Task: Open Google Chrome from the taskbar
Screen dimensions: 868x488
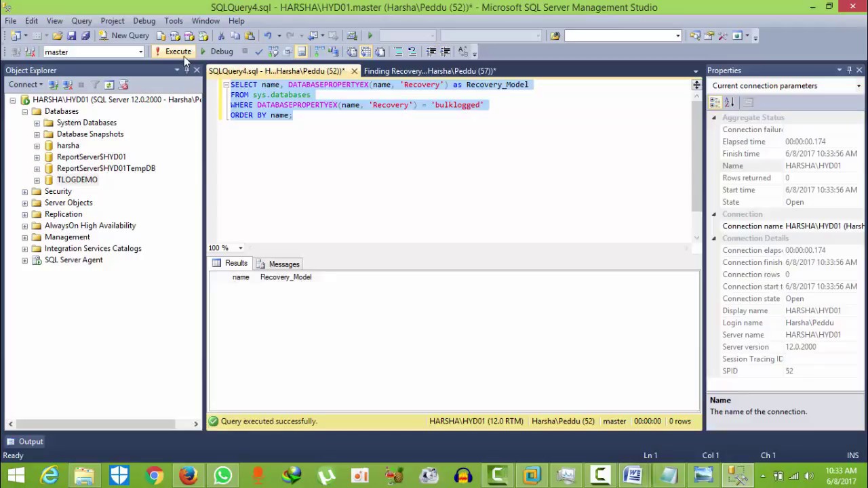Action: click(x=154, y=476)
